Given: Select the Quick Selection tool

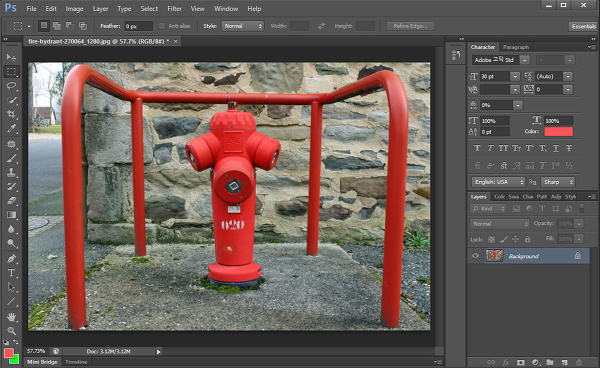Looking at the screenshot, I should [11, 100].
